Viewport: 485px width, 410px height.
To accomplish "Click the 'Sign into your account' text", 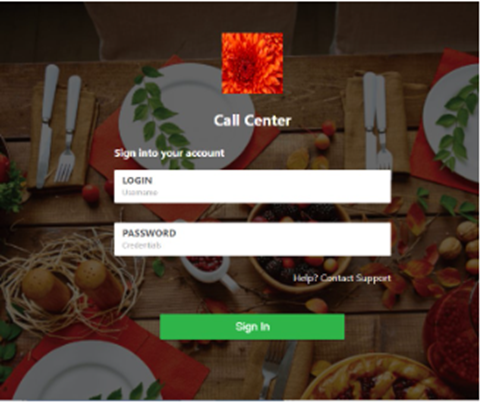I will tap(171, 155).
